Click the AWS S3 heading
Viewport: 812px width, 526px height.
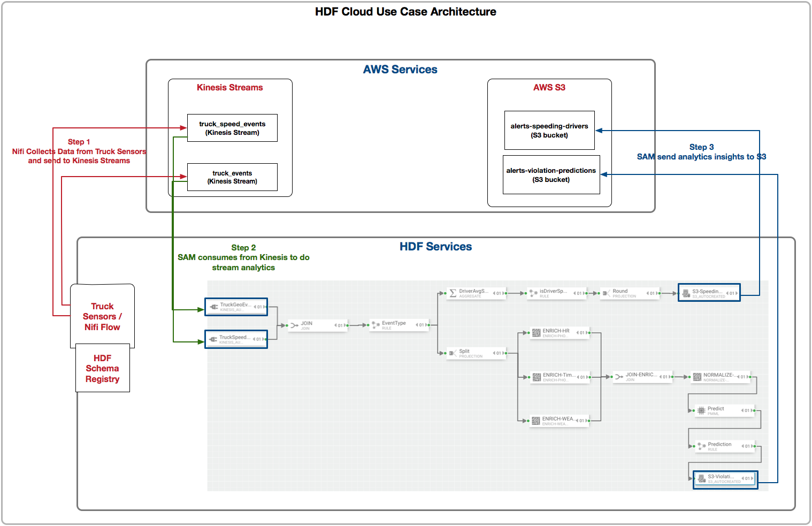click(x=549, y=88)
